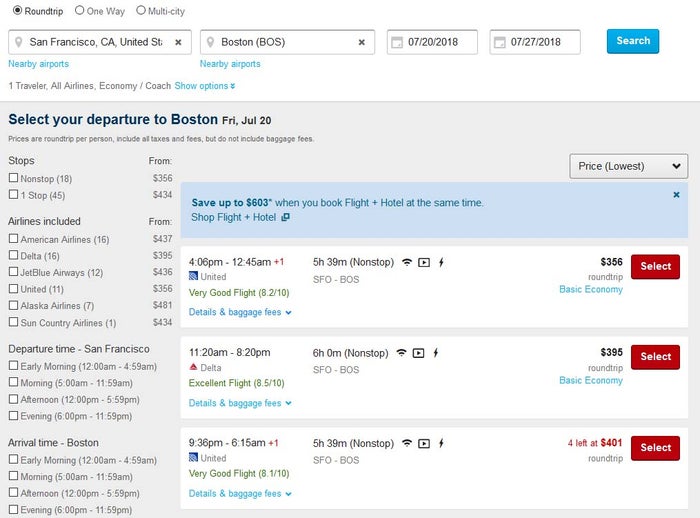The width and height of the screenshot is (700, 518).
Task: Click the San Francisco origin input field
Action: (100, 42)
